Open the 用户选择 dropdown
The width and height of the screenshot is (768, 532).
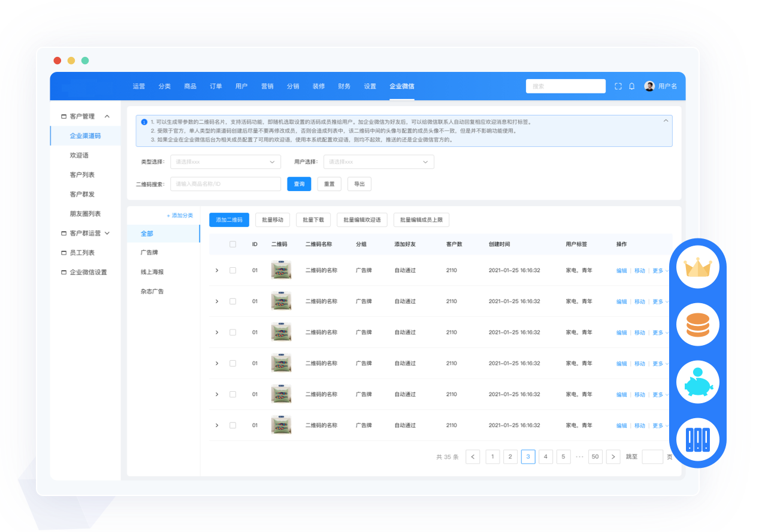point(379,162)
